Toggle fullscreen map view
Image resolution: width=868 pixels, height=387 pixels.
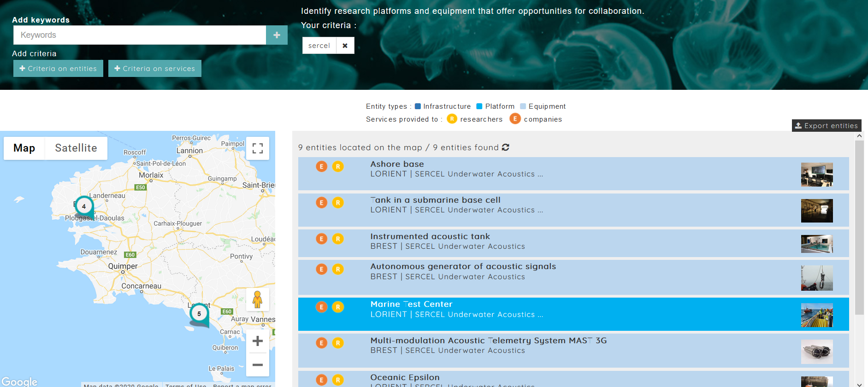(258, 148)
